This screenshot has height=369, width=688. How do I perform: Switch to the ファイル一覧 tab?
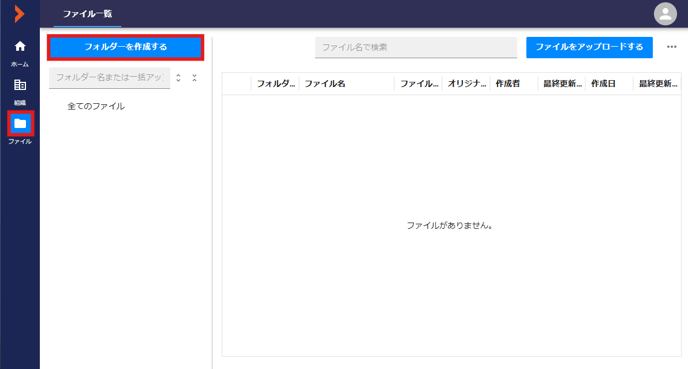coord(87,14)
